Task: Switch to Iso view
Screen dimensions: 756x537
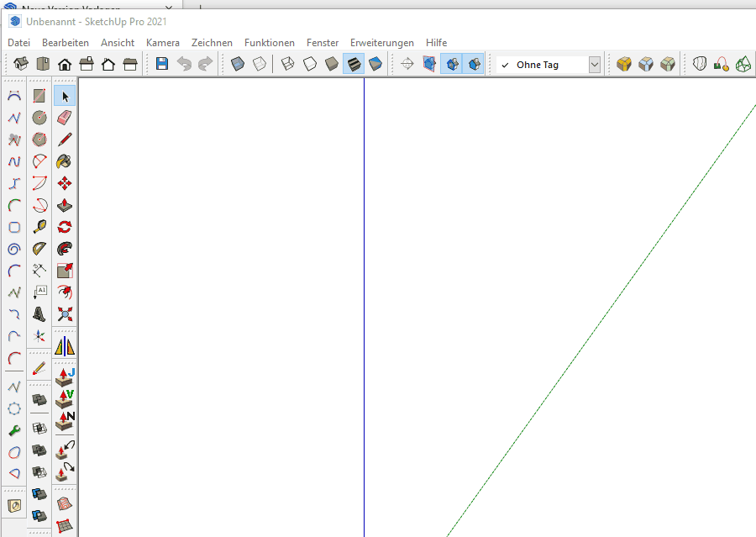Action: tap(22, 64)
